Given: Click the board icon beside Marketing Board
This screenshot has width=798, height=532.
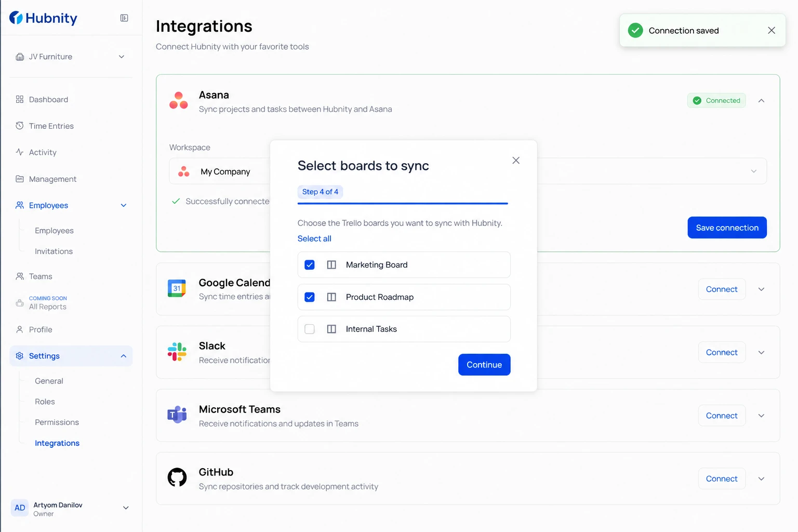Looking at the screenshot, I should tap(331, 265).
